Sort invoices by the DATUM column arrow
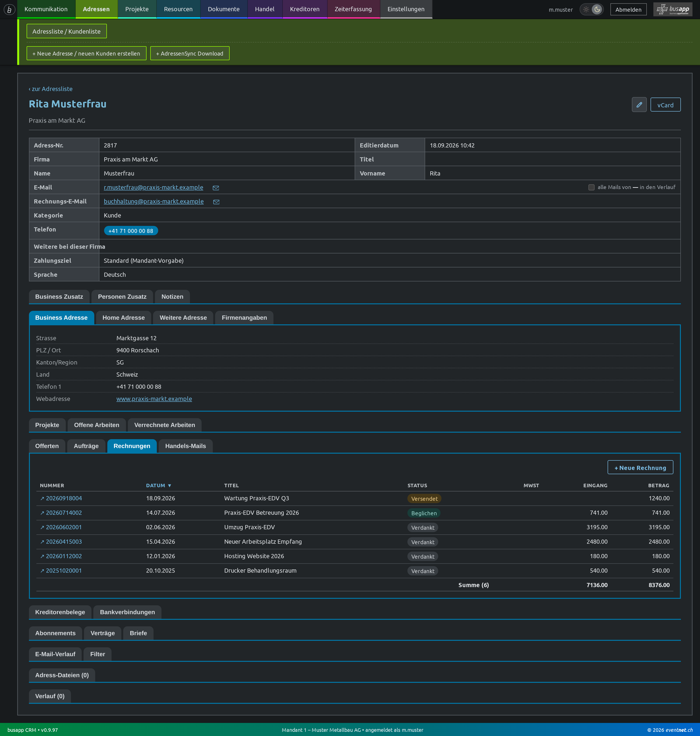The height and width of the screenshot is (736, 700). [169, 486]
